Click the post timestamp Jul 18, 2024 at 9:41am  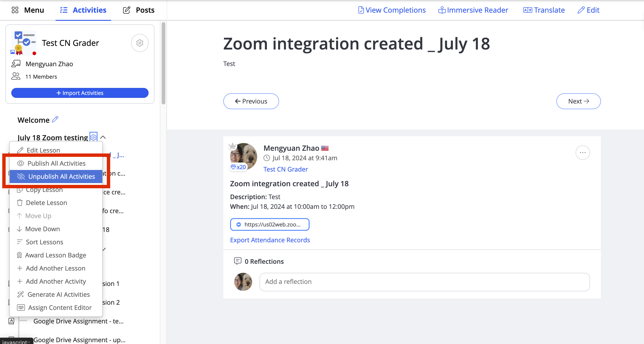(x=305, y=158)
